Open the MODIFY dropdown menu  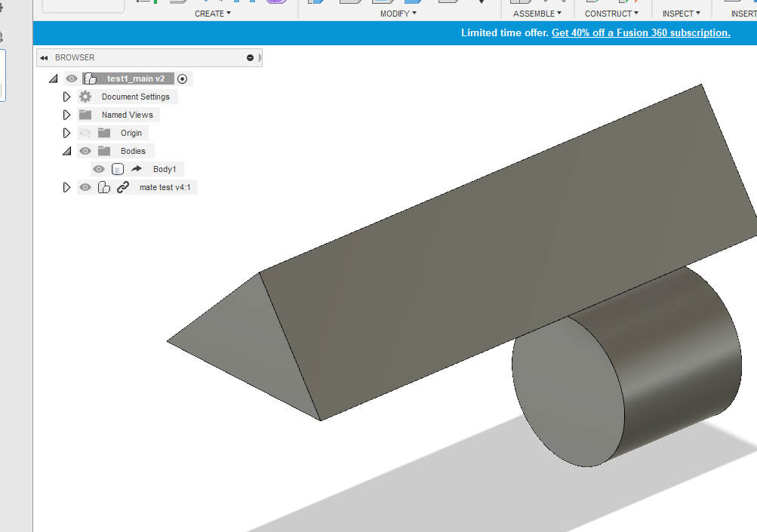(x=398, y=14)
